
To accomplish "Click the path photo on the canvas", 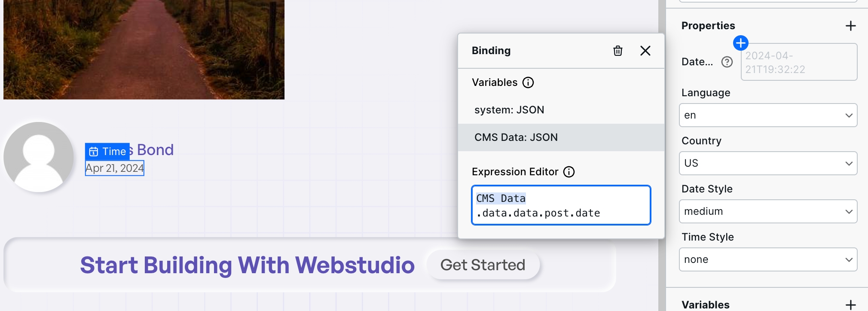I will pos(144,49).
